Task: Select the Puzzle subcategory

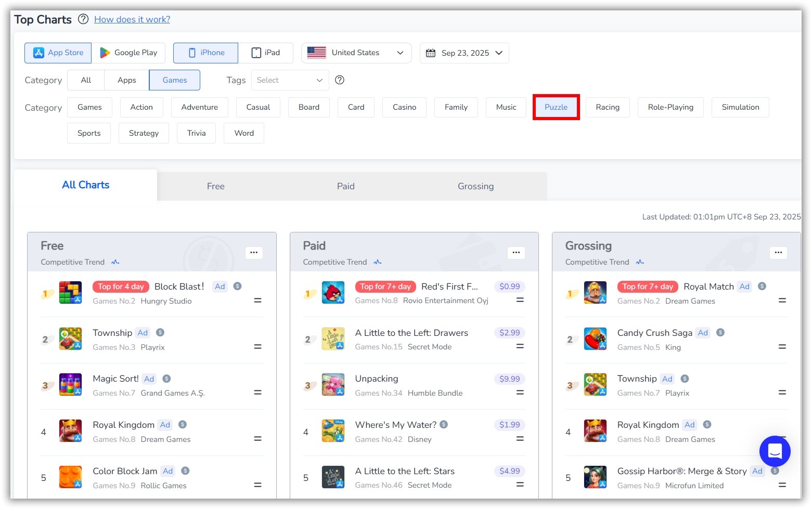Action: (556, 107)
